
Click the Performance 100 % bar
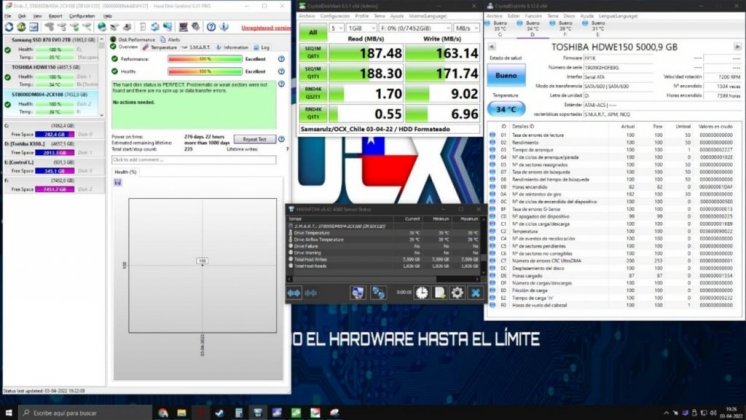[205, 59]
